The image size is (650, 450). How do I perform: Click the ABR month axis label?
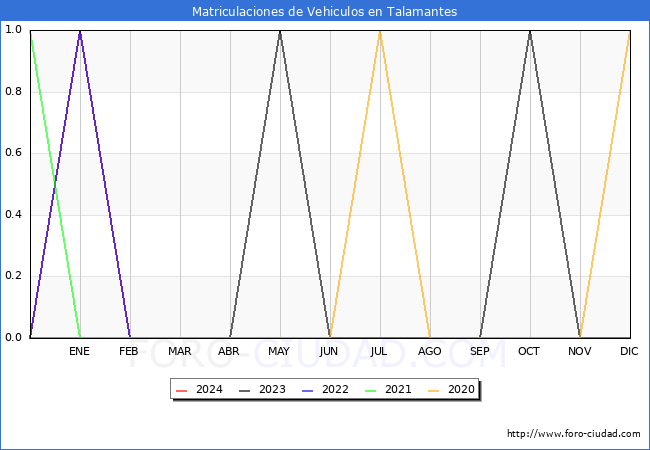[x=229, y=351]
